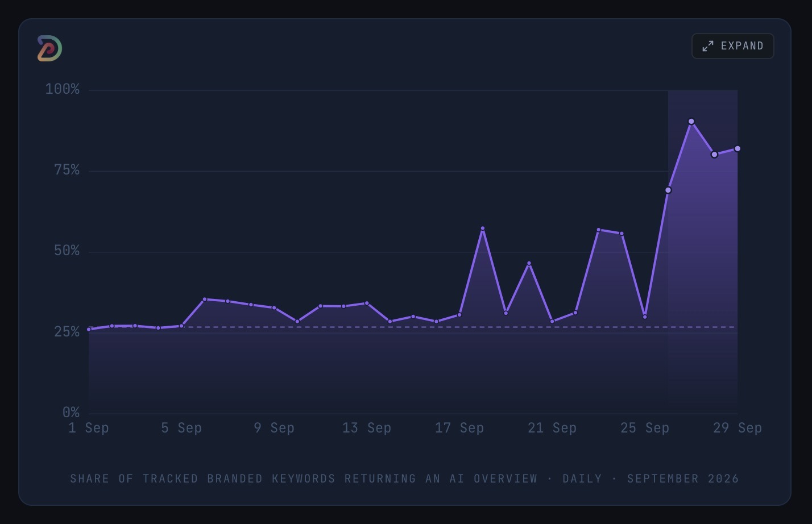Click the "21 Sep" x-axis label

(x=552, y=429)
